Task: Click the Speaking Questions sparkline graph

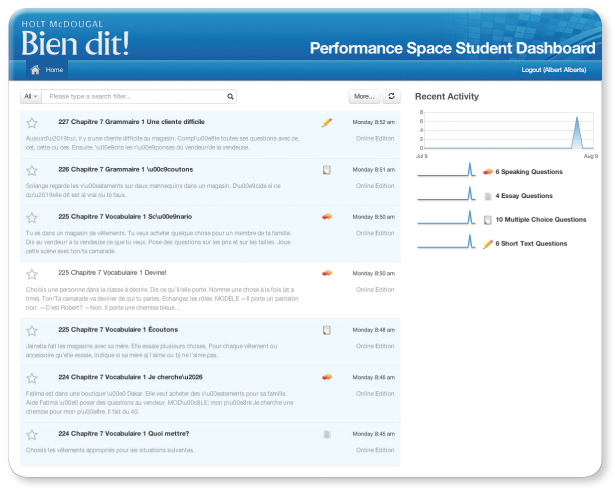Action: [x=447, y=170]
